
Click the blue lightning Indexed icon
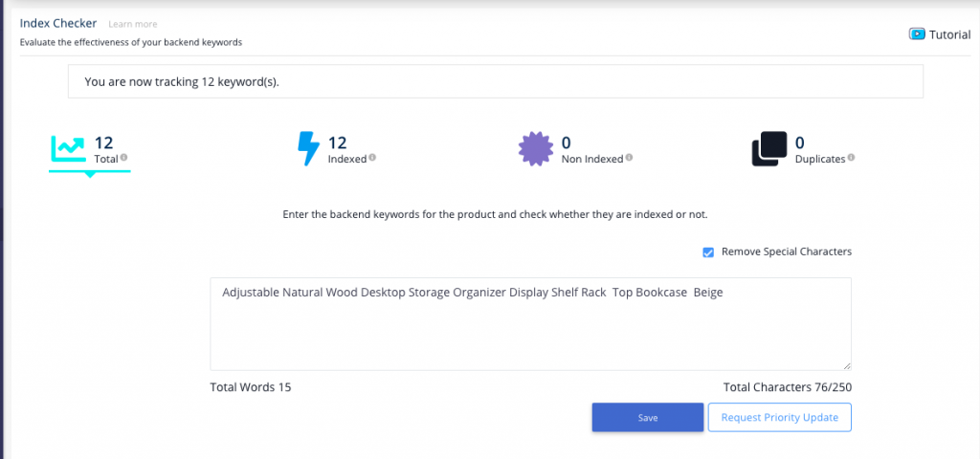coord(308,149)
